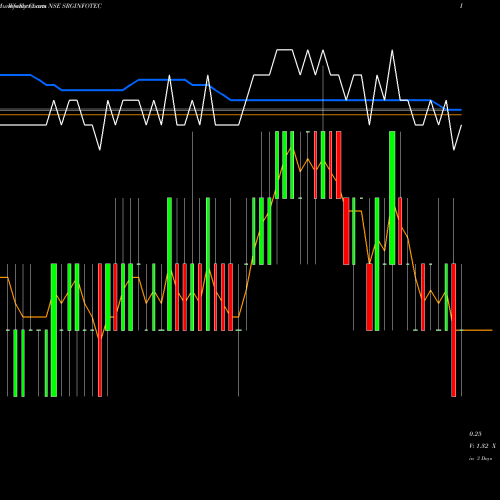Select the 'V: 1.82 N' volume readout
The width and height of the screenshot is (500, 500).
point(482,446)
